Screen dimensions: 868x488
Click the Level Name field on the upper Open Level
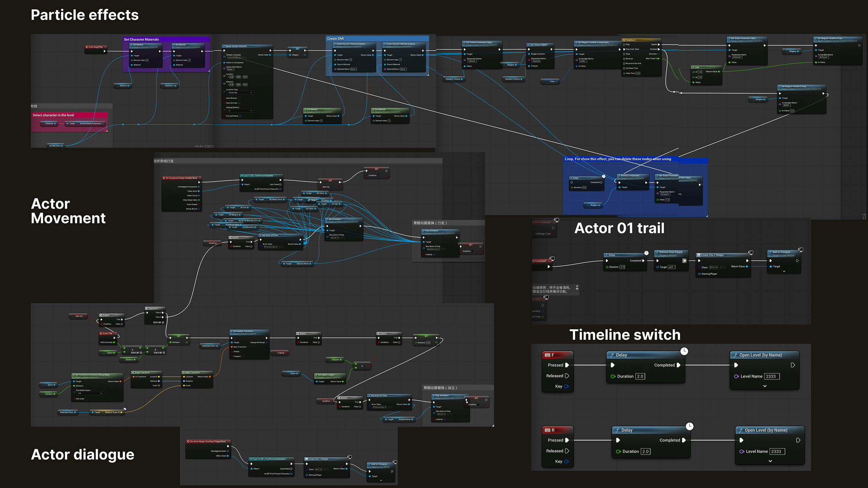[x=772, y=376]
